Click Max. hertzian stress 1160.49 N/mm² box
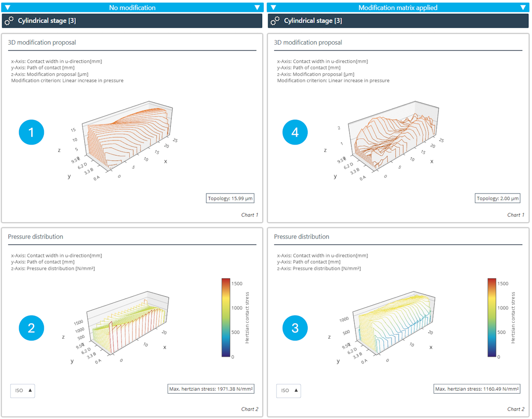532x419 pixels. [x=477, y=389]
